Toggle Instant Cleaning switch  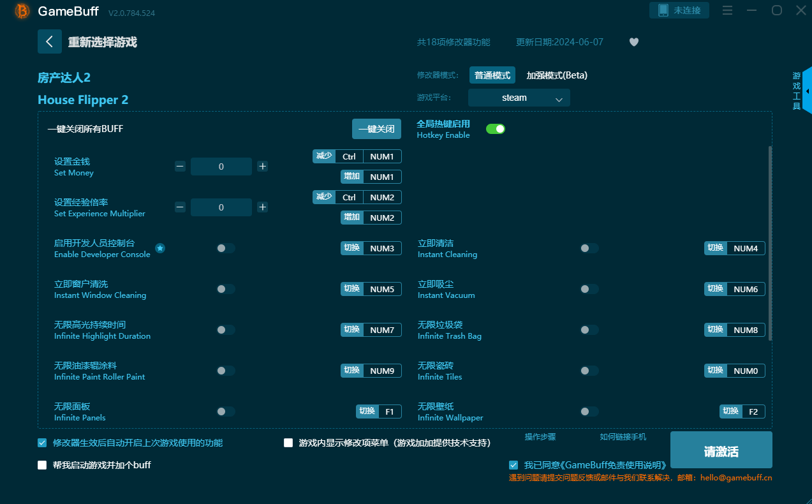589,248
